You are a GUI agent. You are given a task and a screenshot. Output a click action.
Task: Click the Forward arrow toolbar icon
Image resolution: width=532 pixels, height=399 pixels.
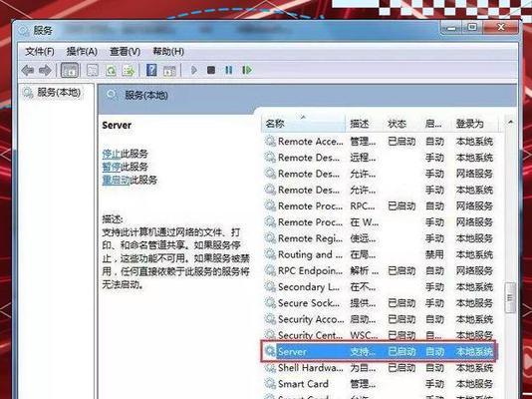click(45, 70)
